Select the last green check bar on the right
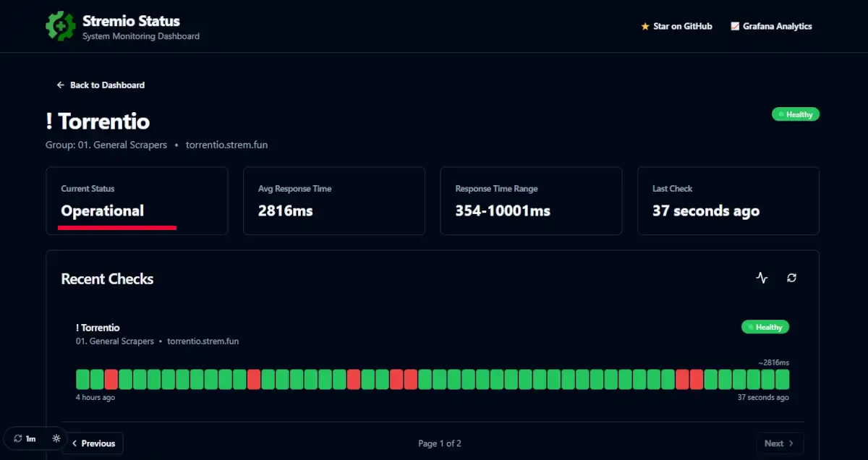868x460 pixels. 782,380
